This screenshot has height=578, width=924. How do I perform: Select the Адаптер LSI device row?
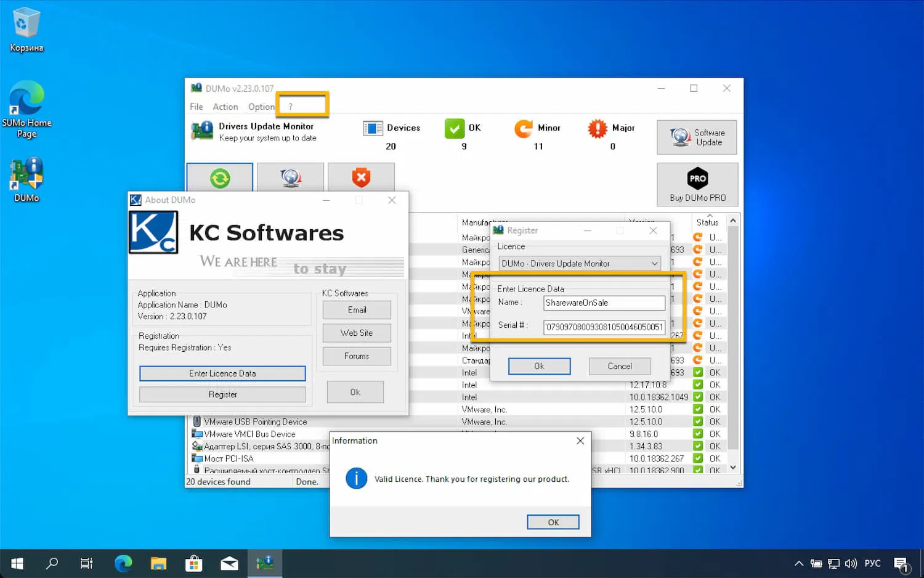tap(261, 446)
